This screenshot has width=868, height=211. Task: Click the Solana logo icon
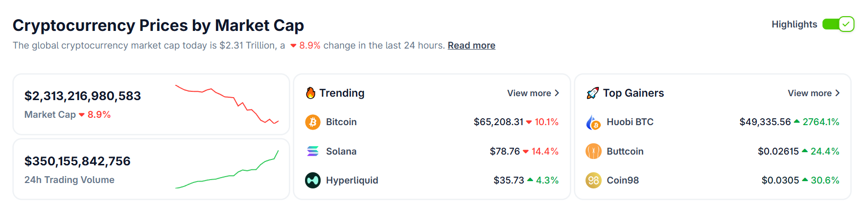coord(313,151)
